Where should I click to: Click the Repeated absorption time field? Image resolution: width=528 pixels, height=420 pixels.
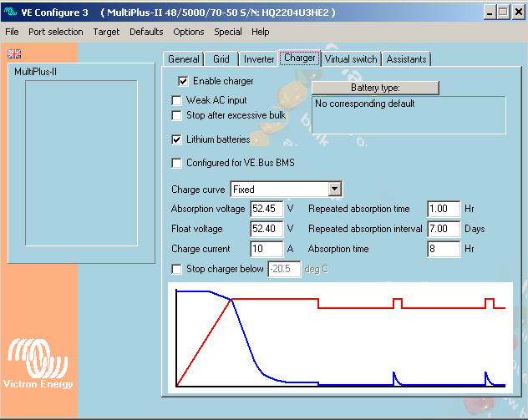(444, 209)
